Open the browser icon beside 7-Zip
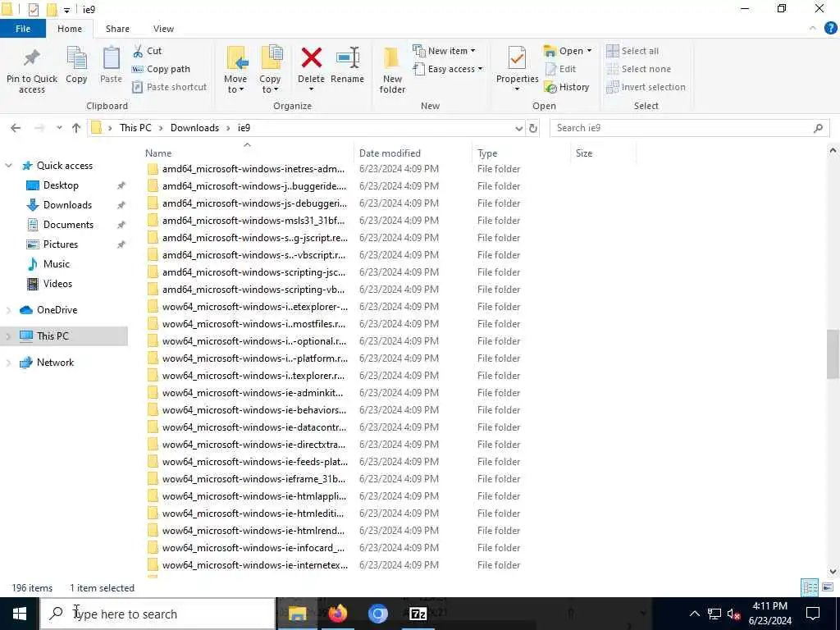This screenshot has width=840, height=630. click(377, 614)
